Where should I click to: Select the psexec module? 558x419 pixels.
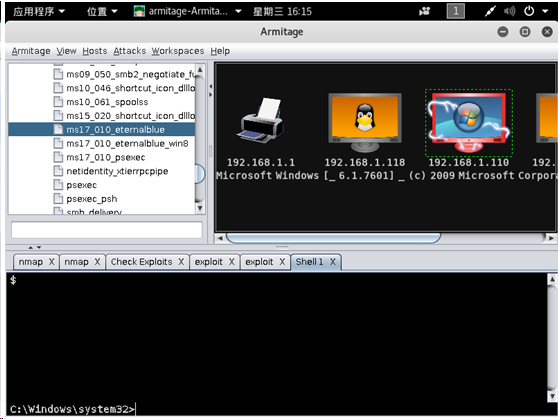click(81, 185)
